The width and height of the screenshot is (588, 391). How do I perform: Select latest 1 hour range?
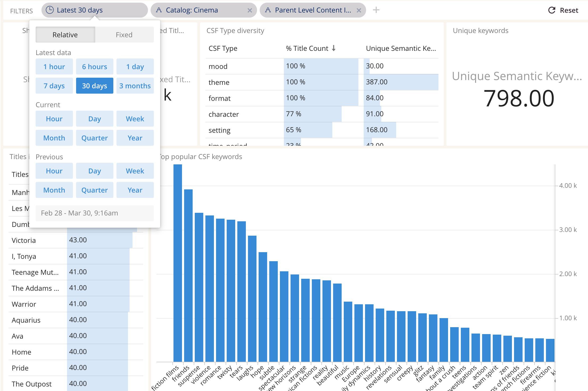(x=54, y=66)
